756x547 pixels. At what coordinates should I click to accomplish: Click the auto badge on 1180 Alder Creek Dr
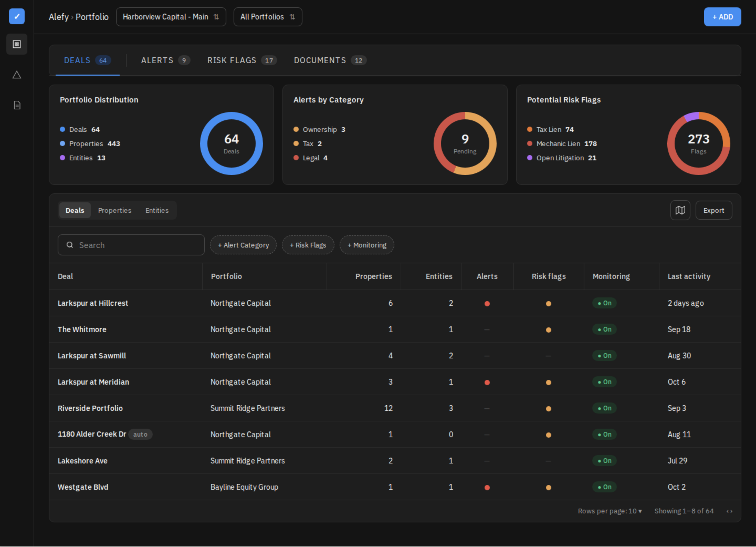click(140, 435)
